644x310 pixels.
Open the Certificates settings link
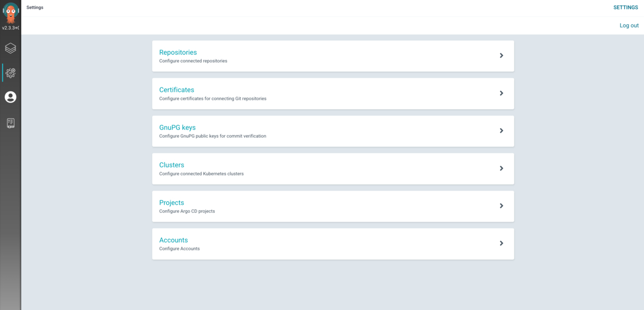(x=177, y=90)
